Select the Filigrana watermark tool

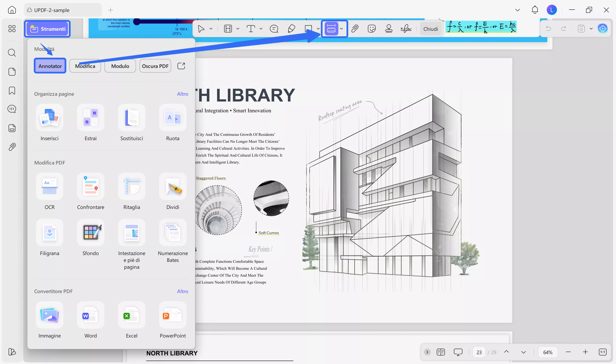[49, 233]
